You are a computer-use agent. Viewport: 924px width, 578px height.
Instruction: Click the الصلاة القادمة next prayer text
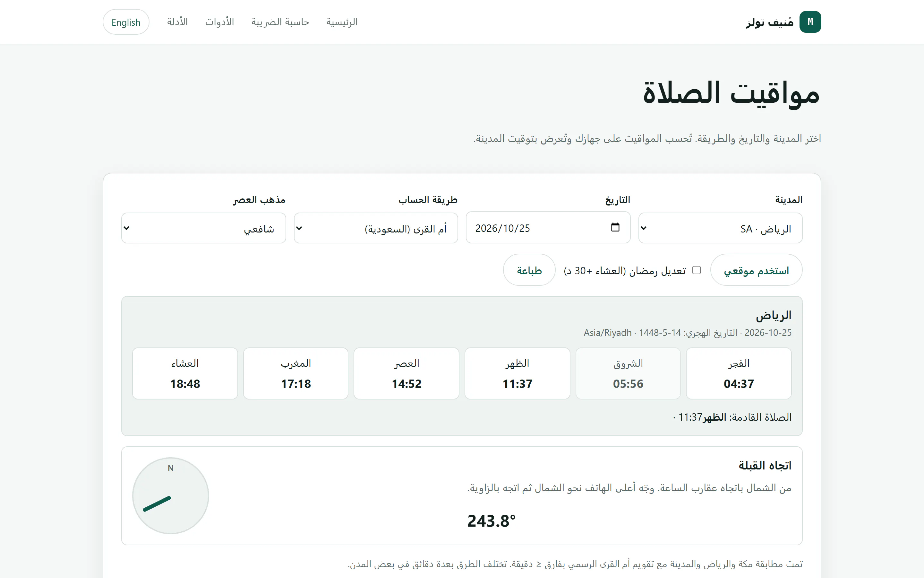(732, 417)
